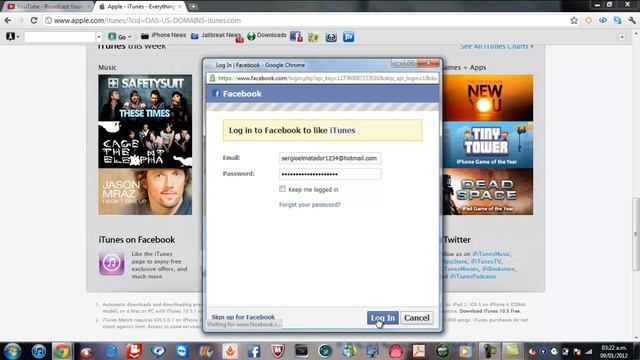640x360 pixels.
Task: Expand the toolbar search box dropdown arrow
Action: pyautogui.click(x=99, y=37)
